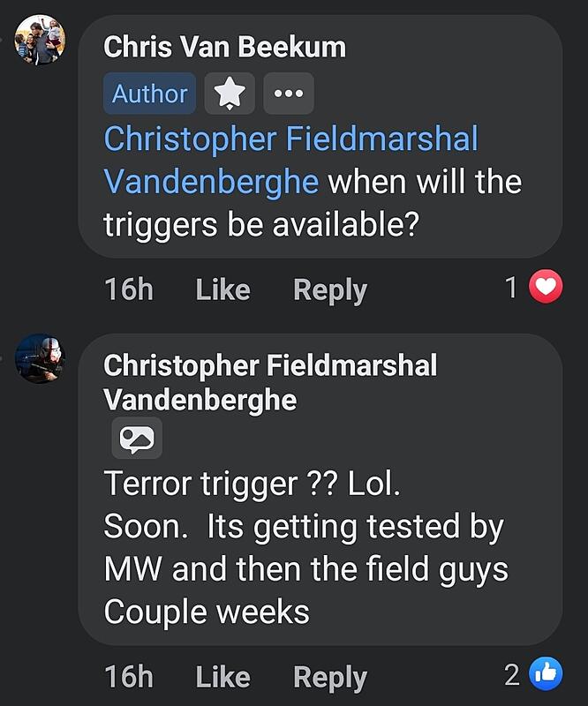
Task: Click the 16h timestamp on Christopher's reply
Action: click(129, 676)
